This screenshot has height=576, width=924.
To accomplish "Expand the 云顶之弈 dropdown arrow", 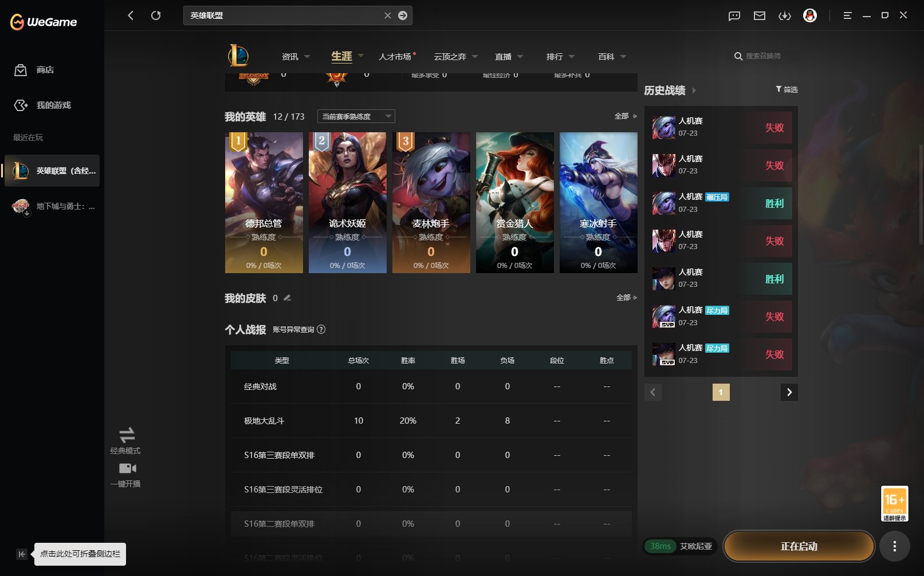I will coord(475,57).
